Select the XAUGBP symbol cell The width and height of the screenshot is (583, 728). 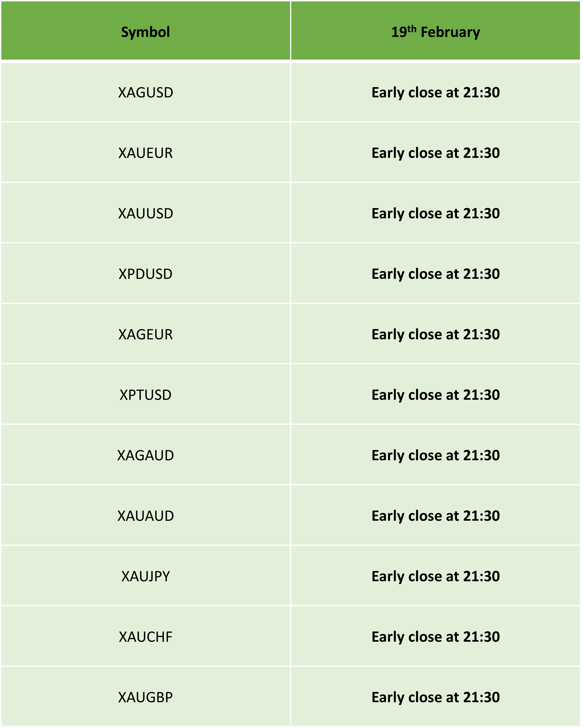(145, 697)
